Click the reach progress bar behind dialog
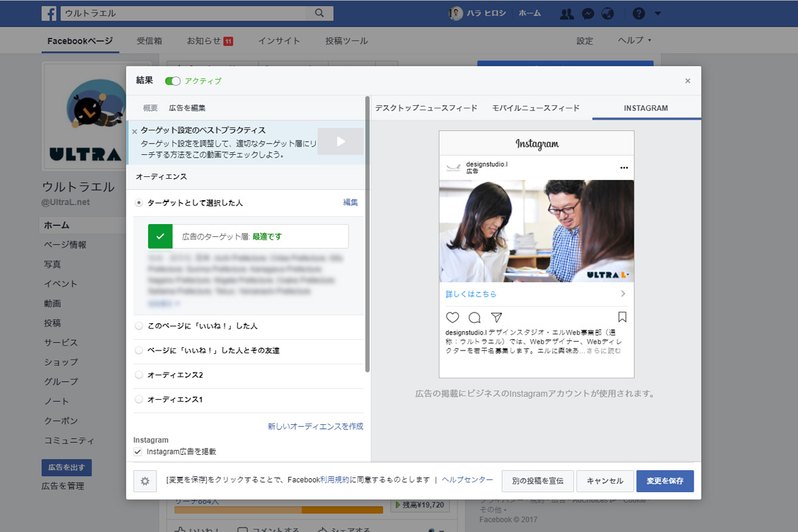 coord(279,510)
